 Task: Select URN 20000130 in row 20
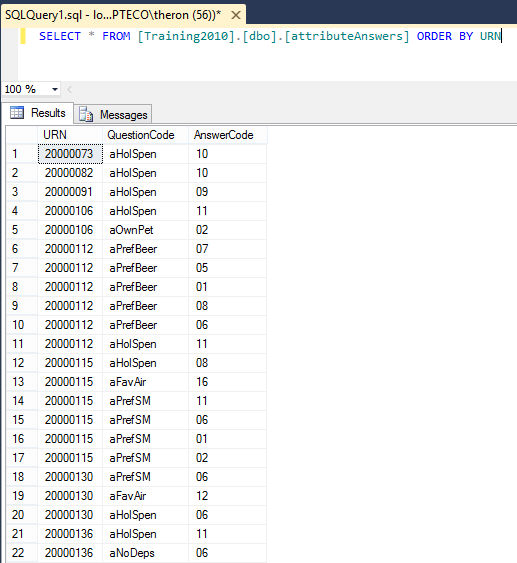click(x=70, y=515)
